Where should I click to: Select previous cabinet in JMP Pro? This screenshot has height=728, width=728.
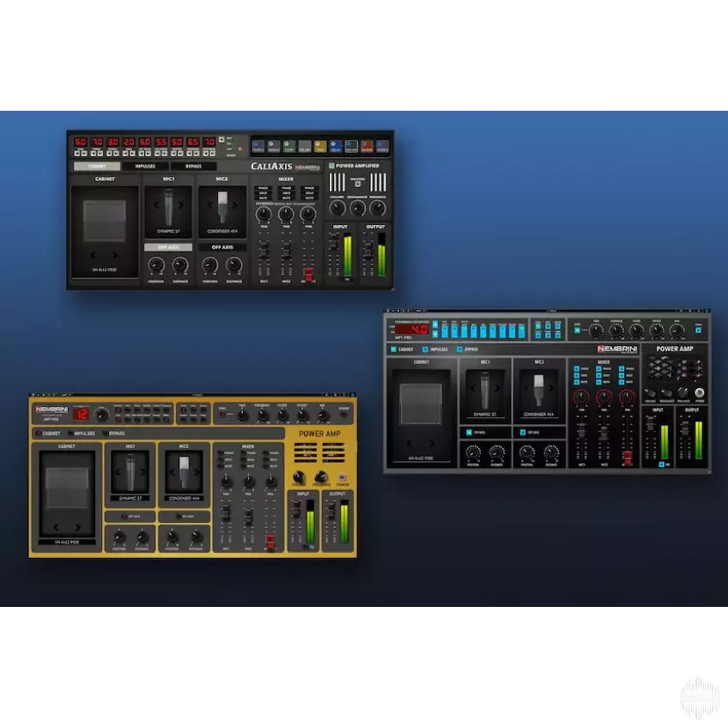56,527
